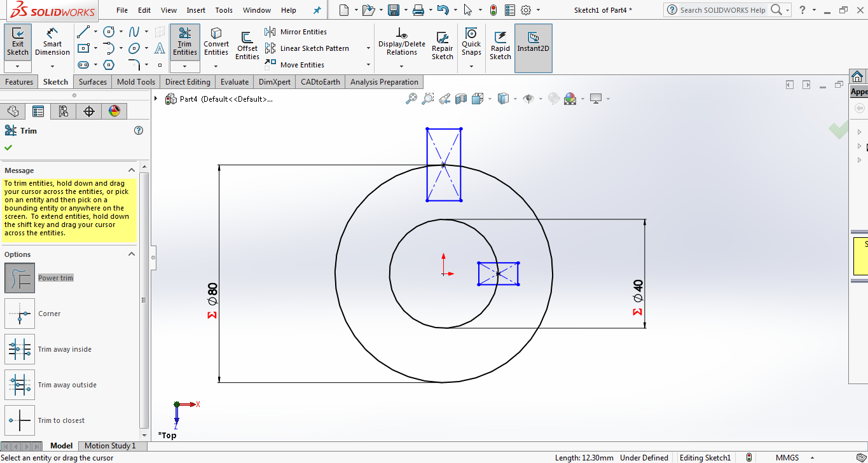Viewport: 868px width, 463px height.
Task: Activate the Sketch Fillet tool
Action: (x=134, y=65)
